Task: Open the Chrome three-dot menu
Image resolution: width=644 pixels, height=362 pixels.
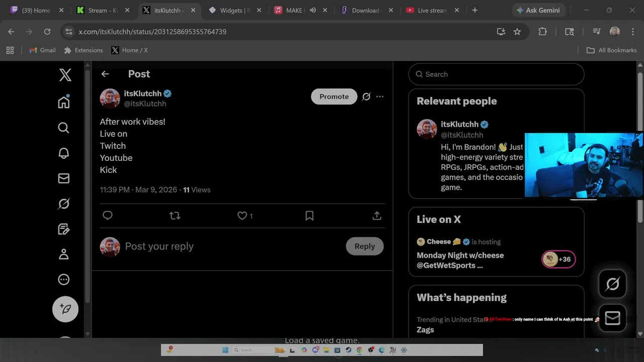Action: tap(632, 32)
